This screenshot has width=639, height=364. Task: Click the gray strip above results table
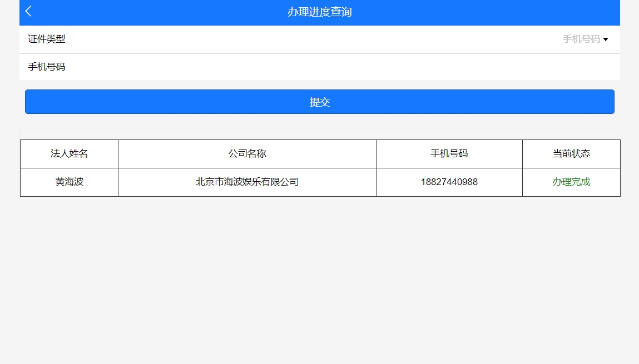(x=319, y=133)
